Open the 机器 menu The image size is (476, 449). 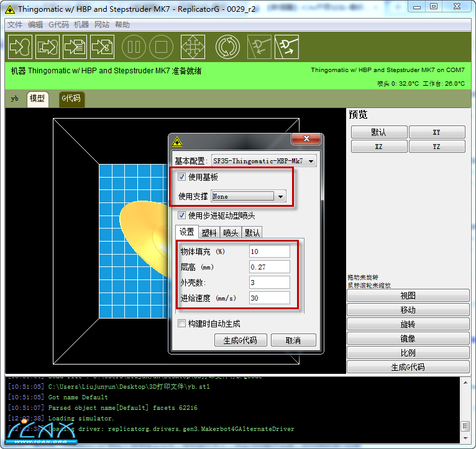(81, 25)
